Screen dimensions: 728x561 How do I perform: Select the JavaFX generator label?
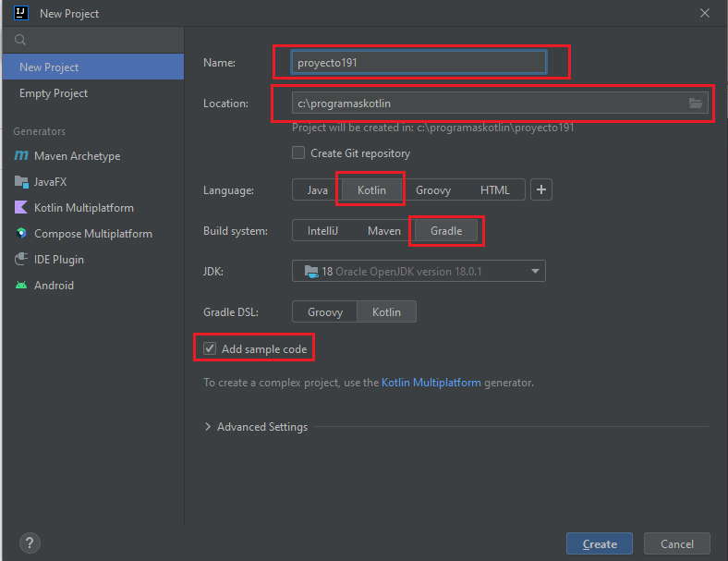(x=50, y=182)
